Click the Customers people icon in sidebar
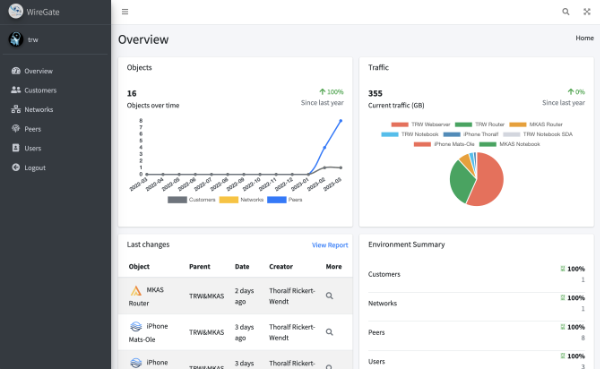600x369 pixels. click(16, 90)
